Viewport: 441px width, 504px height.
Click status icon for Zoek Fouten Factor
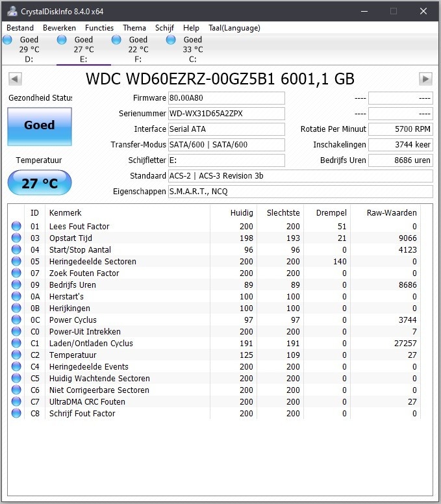(16, 273)
